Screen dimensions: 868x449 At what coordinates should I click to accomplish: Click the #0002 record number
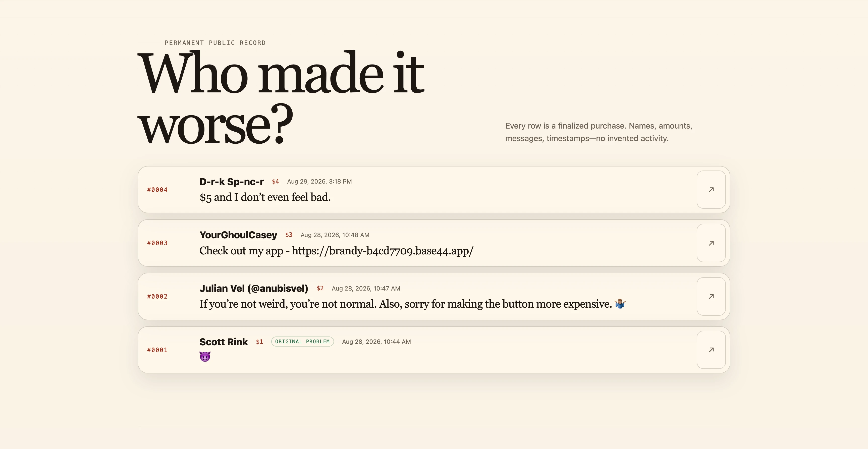coord(157,296)
